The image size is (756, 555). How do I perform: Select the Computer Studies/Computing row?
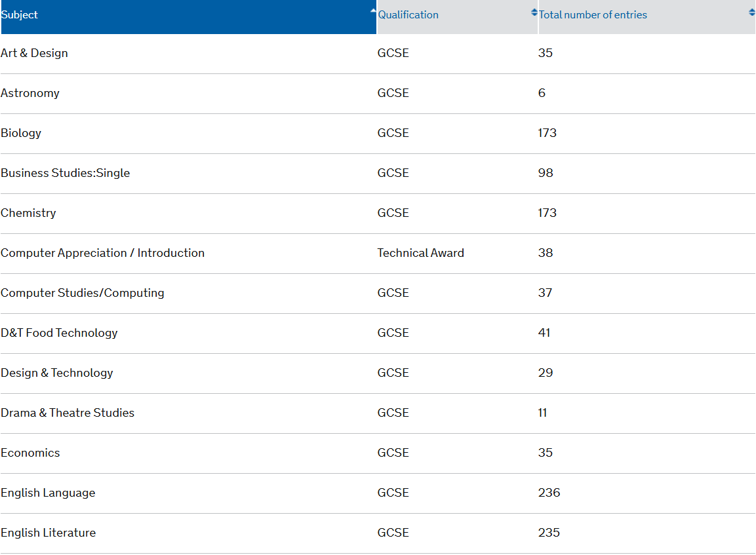pyautogui.click(x=83, y=293)
